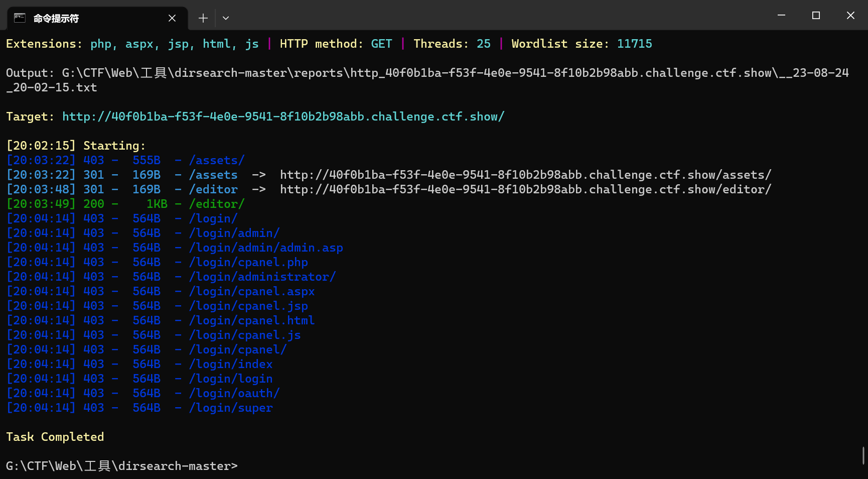
Task: Click the Extensions list text
Action: pos(175,44)
